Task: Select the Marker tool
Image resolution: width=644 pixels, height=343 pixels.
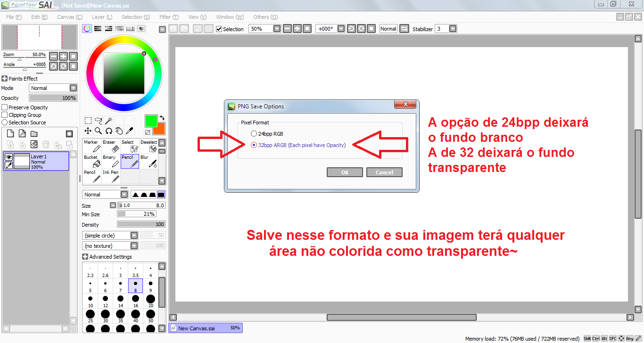Action: click(92, 146)
